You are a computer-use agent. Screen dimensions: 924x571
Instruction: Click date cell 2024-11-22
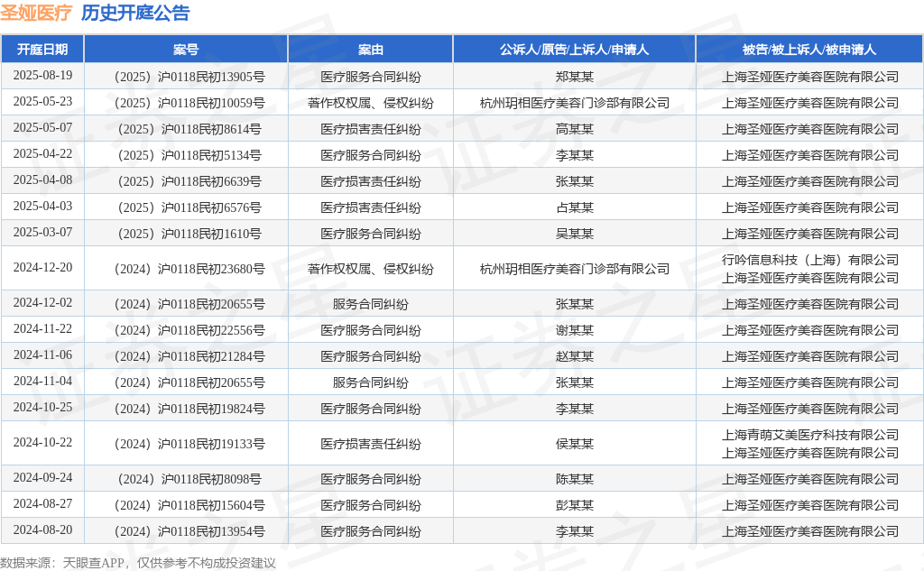point(42,328)
